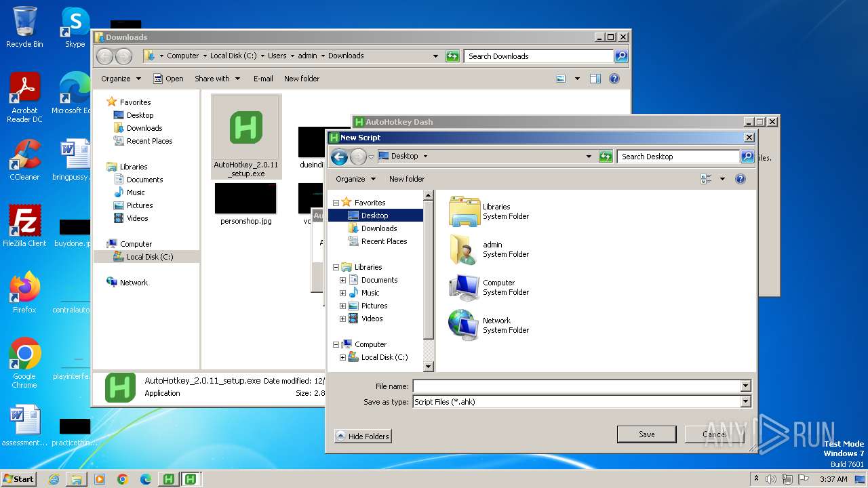Click E-mail in Downloads toolbar
868x488 pixels.
coord(263,79)
